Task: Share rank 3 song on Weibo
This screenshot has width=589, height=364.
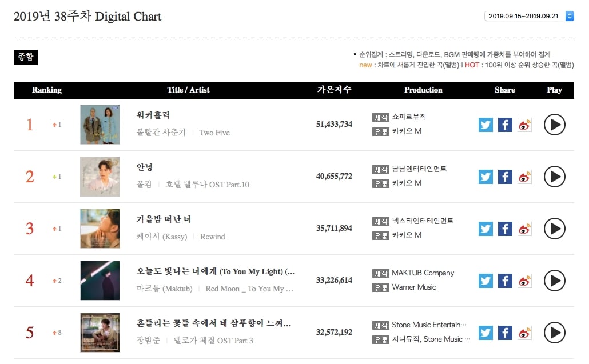Action: pos(524,229)
